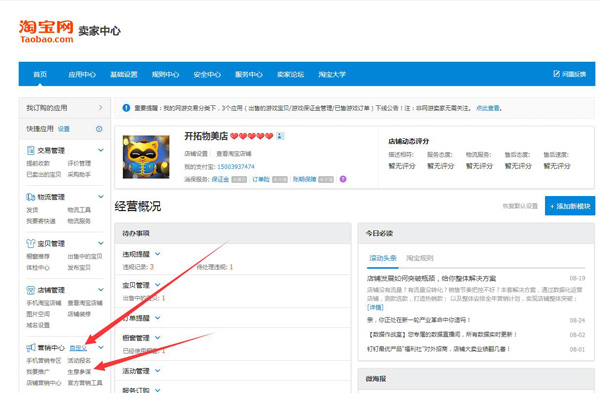Open 淘宝大学 in the navigation bar
Viewport: 600px width, 393px height.
[332, 74]
